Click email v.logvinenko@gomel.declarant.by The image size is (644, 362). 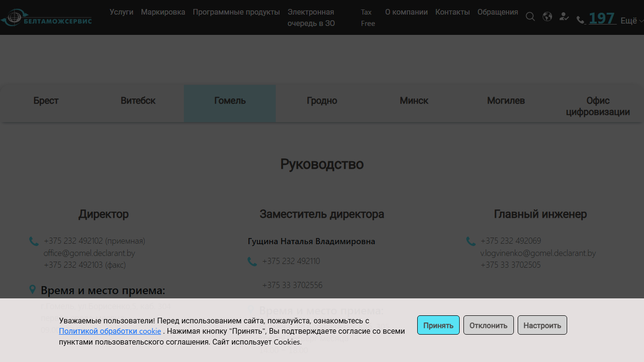538,253
